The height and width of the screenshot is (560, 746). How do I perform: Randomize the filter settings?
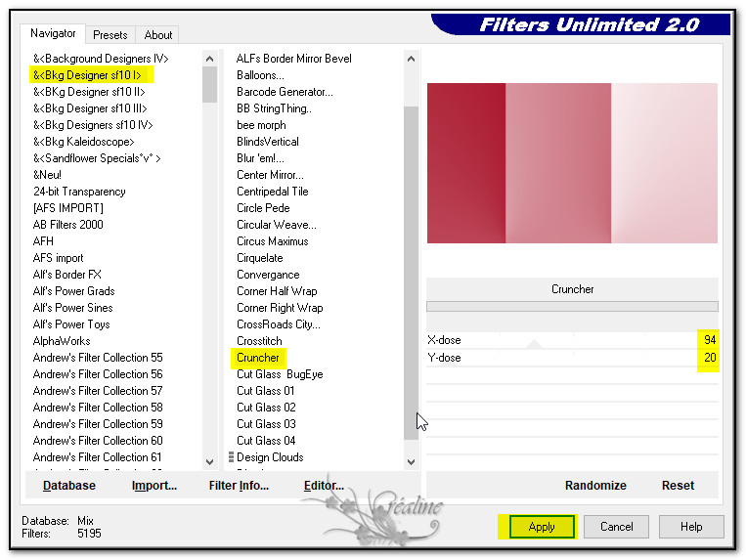595,486
